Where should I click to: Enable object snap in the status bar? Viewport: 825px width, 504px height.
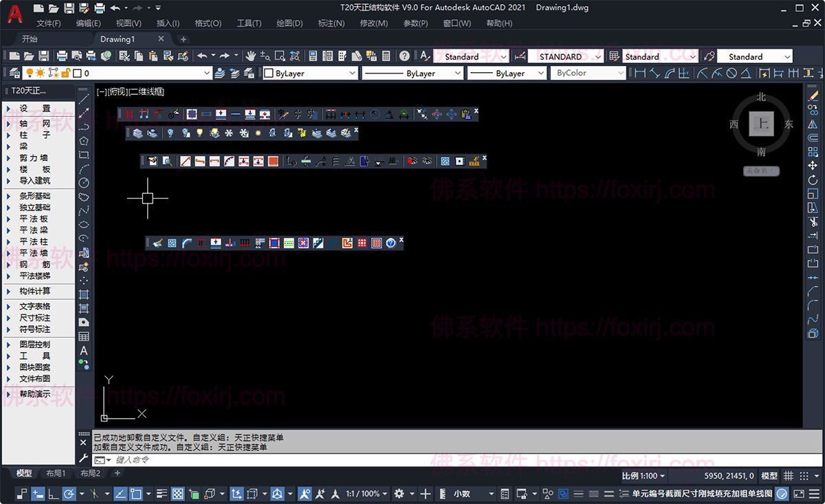pyautogui.click(x=135, y=493)
